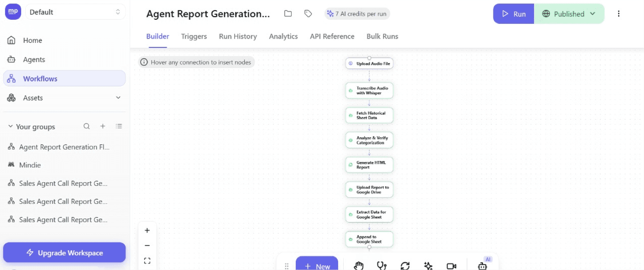This screenshot has width=644, height=270.
Task: Zoom out on the canvas
Action: [147, 246]
